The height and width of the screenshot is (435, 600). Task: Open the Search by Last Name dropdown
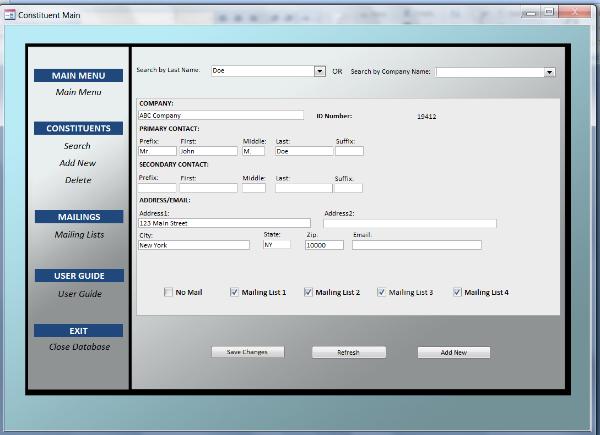coord(320,72)
